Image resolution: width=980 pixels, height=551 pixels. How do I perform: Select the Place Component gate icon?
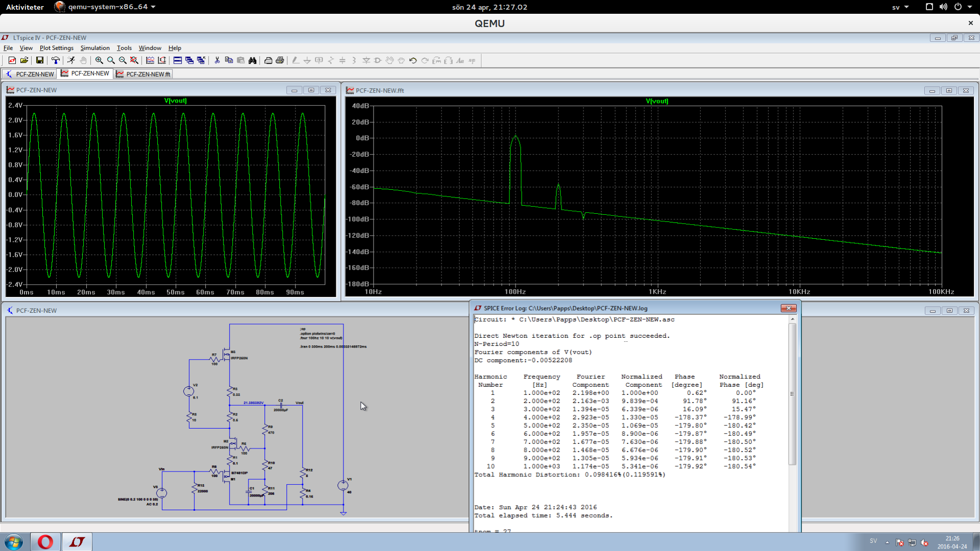click(x=378, y=60)
